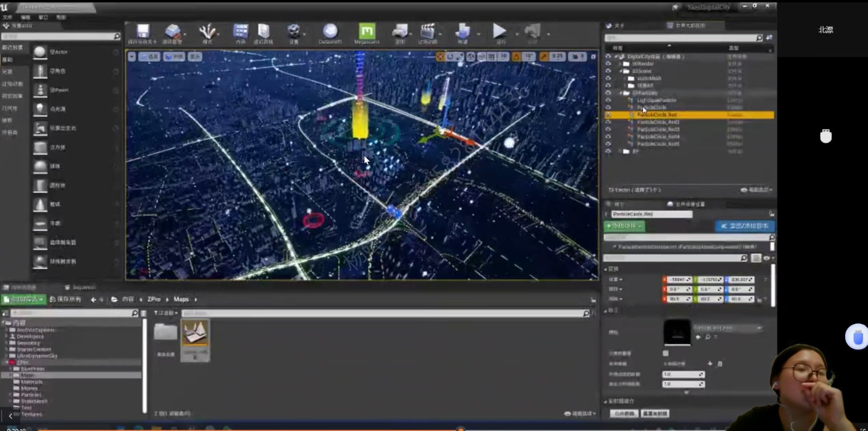Open the Modes toolbar icon
Image resolution: width=868 pixels, height=431 pixels.
click(207, 31)
